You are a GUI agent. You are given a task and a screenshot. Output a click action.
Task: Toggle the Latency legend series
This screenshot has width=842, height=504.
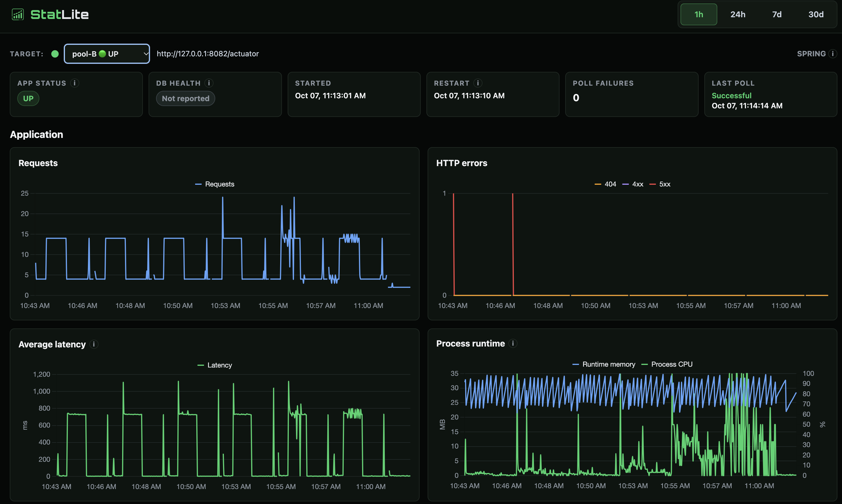[x=215, y=365]
